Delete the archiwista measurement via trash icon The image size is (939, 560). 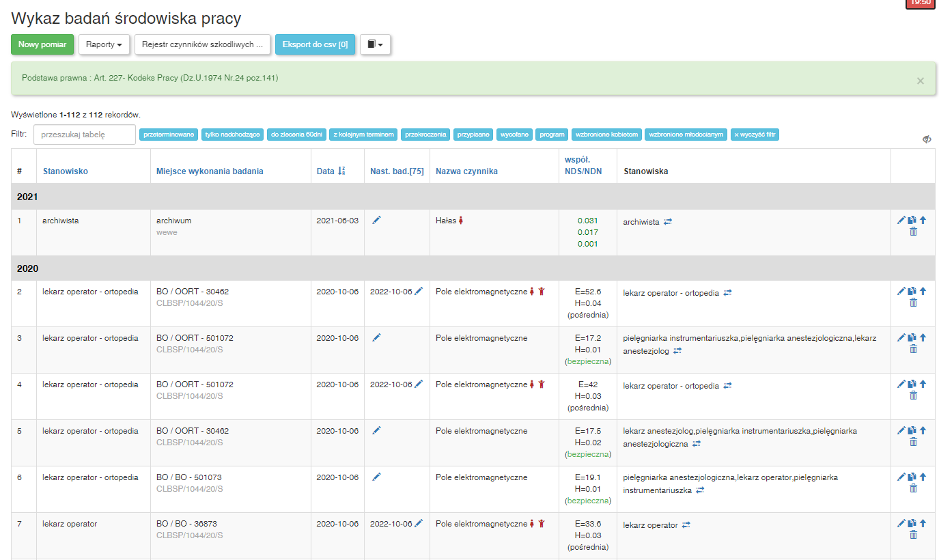click(x=913, y=232)
